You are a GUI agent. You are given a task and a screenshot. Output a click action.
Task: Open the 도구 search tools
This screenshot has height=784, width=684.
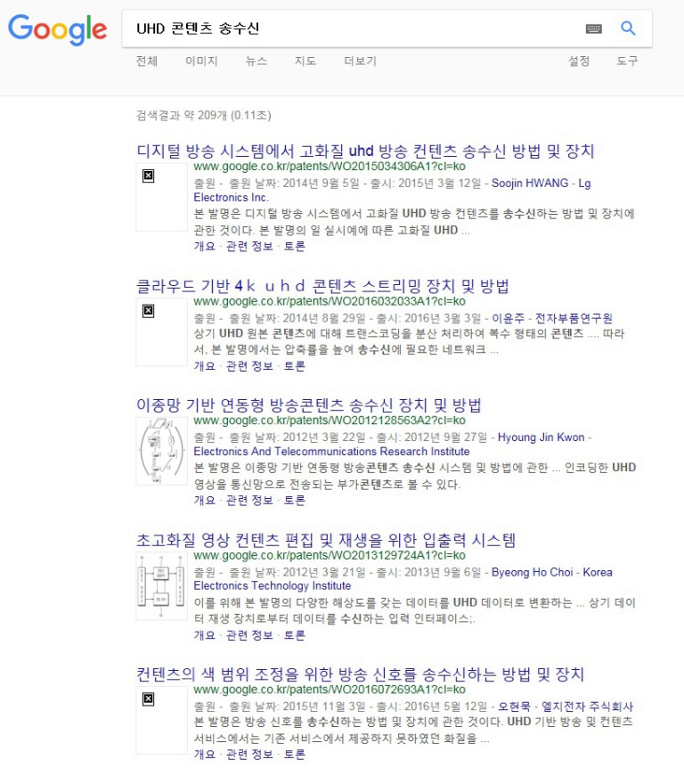(x=627, y=61)
